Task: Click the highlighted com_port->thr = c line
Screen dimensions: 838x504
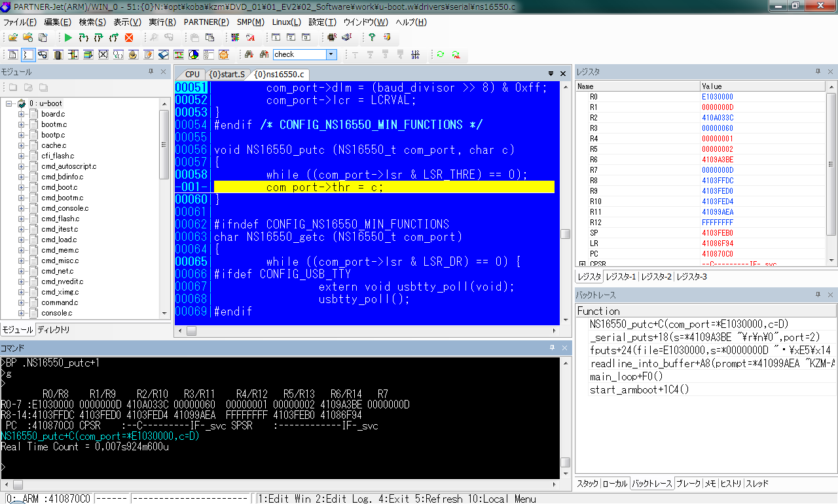Action: click(x=384, y=187)
